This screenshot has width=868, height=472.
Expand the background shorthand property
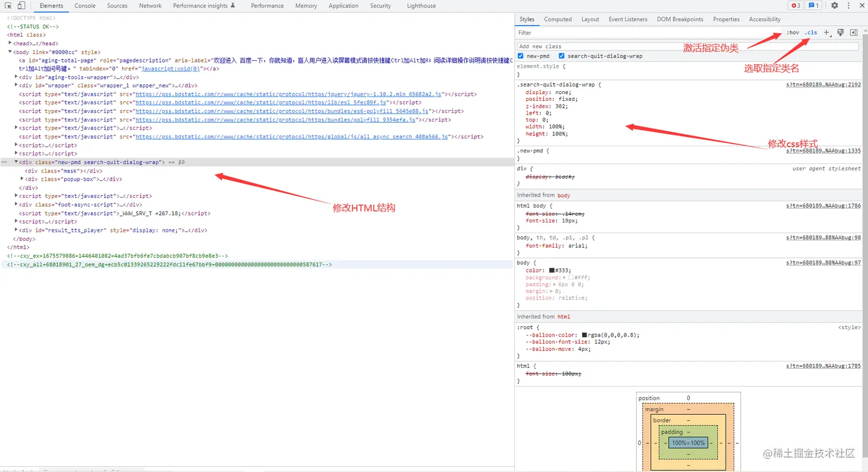pyautogui.click(x=564, y=278)
